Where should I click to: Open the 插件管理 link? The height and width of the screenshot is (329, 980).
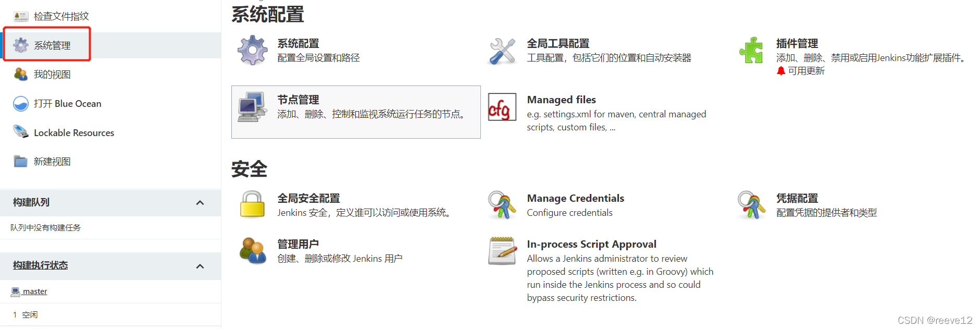point(797,43)
